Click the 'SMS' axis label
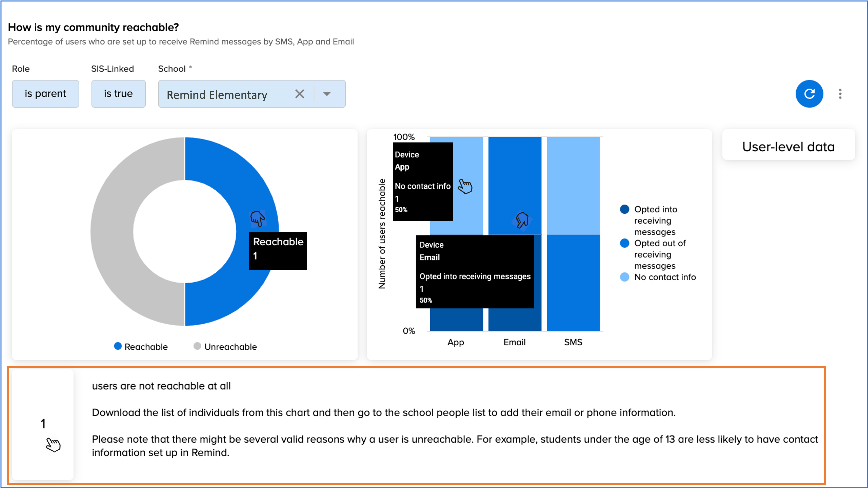The image size is (868, 489). click(x=573, y=342)
